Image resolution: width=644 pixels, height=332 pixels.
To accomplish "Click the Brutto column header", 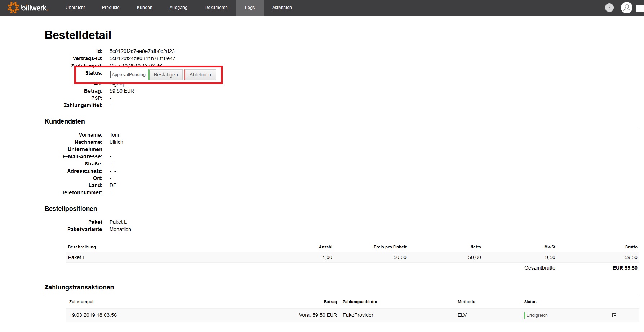I will pos(631,247).
